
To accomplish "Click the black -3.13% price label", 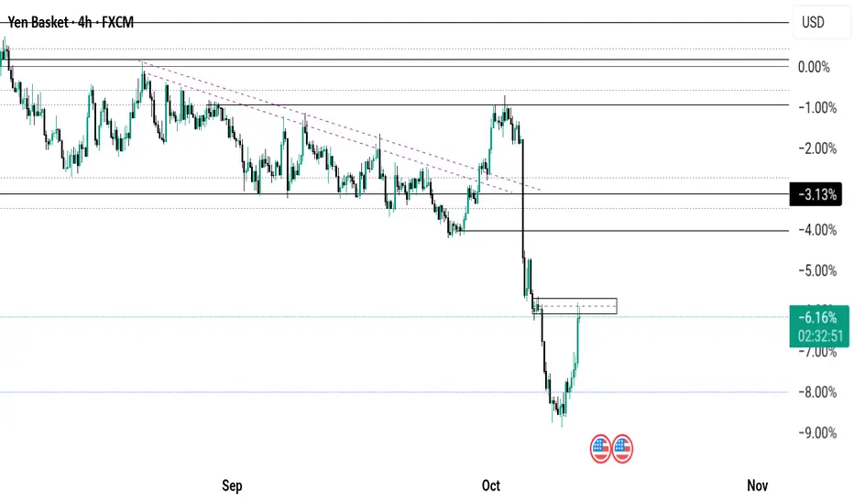I will point(817,194).
